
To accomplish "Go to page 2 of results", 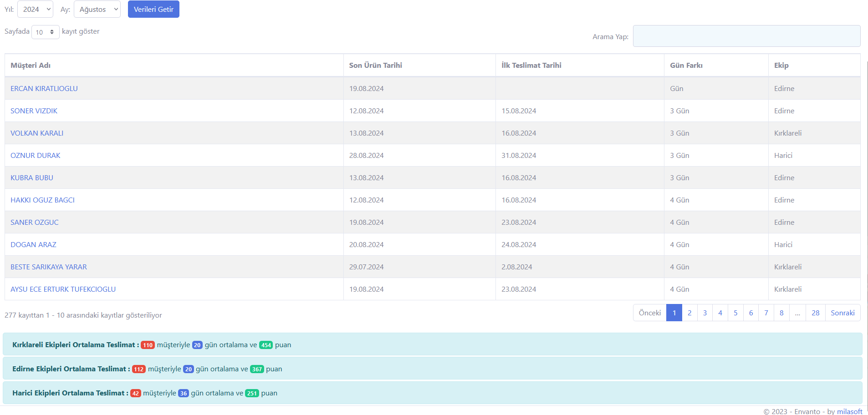I will [x=689, y=313].
